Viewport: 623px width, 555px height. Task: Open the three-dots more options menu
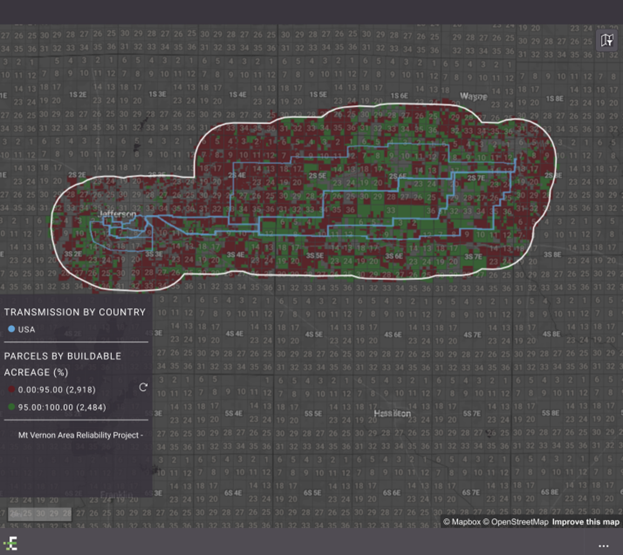coord(604,545)
